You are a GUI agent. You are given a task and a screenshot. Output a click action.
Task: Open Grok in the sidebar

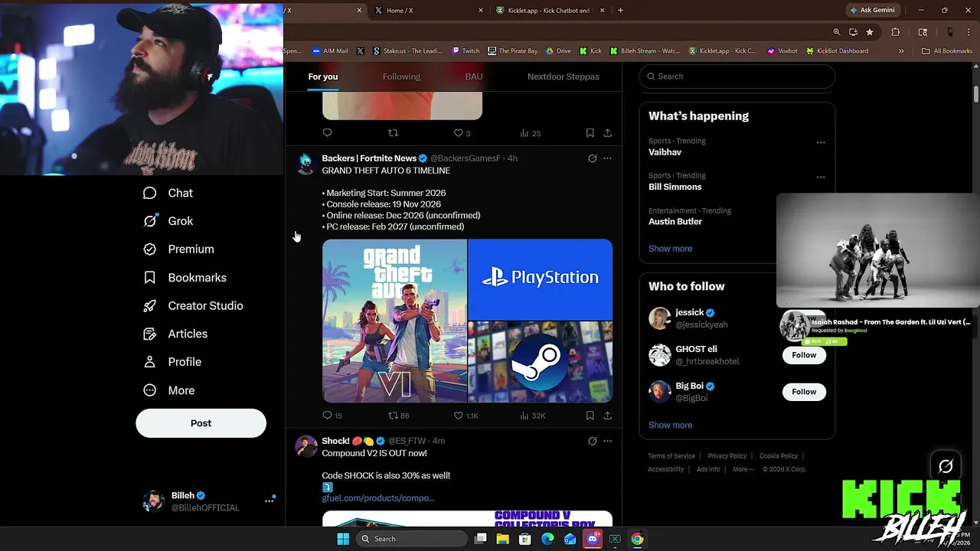(168, 221)
